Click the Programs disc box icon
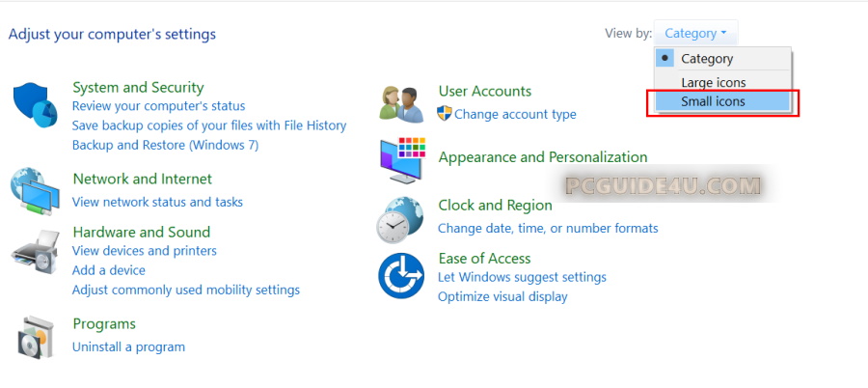868x388 pixels. pos(36,337)
